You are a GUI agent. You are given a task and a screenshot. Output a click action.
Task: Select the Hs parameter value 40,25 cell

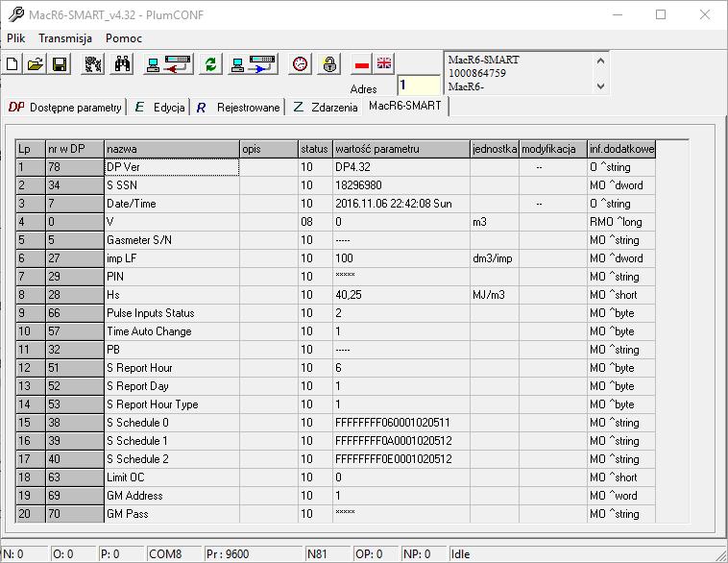401,295
